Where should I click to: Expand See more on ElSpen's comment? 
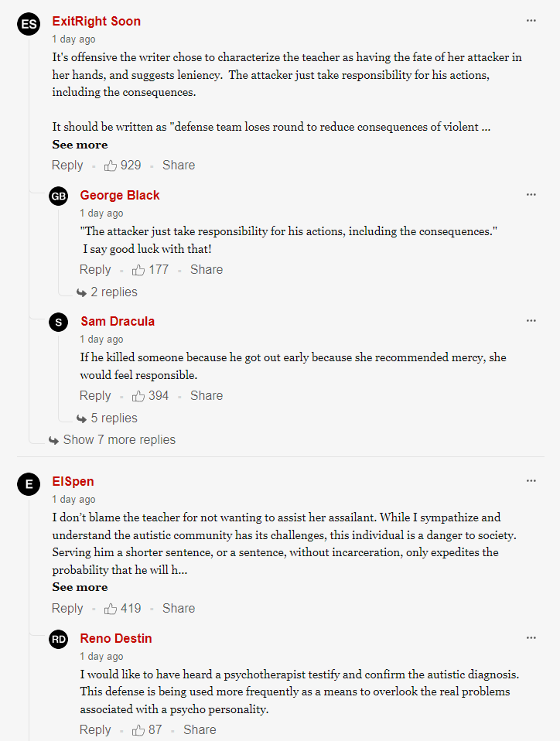(80, 587)
